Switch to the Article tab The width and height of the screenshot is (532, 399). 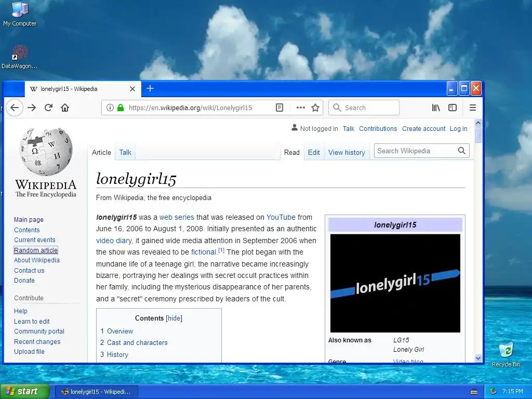point(101,152)
